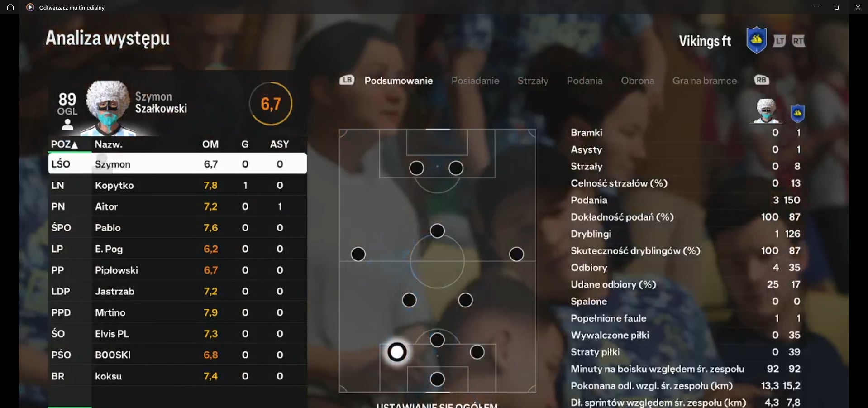Click the Vikings ft club crest
868x408 pixels.
(x=756, y=40)
